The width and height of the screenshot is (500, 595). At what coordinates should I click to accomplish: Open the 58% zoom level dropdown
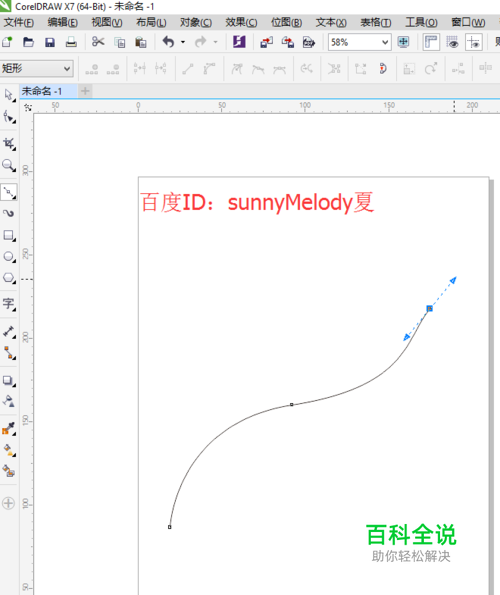359,42
